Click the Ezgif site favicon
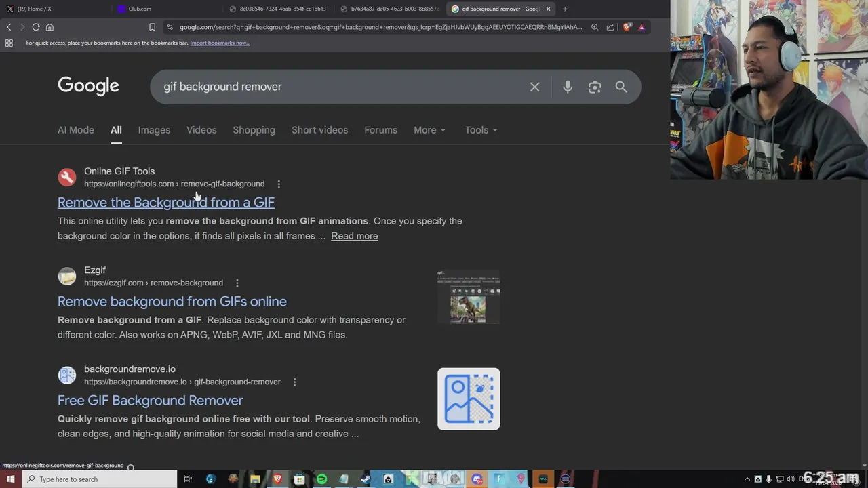 coord(66,277)
